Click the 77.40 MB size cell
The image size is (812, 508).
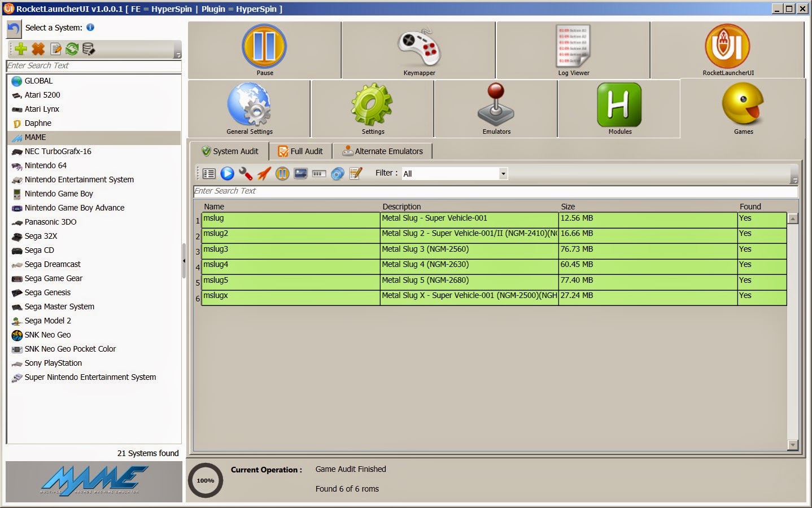pyautogui.click(x=648, y=282)
